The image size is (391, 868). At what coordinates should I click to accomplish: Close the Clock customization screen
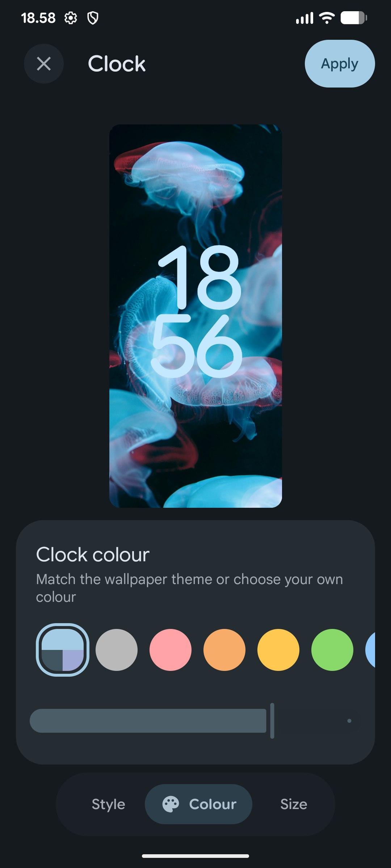click(x=44, y=64)
